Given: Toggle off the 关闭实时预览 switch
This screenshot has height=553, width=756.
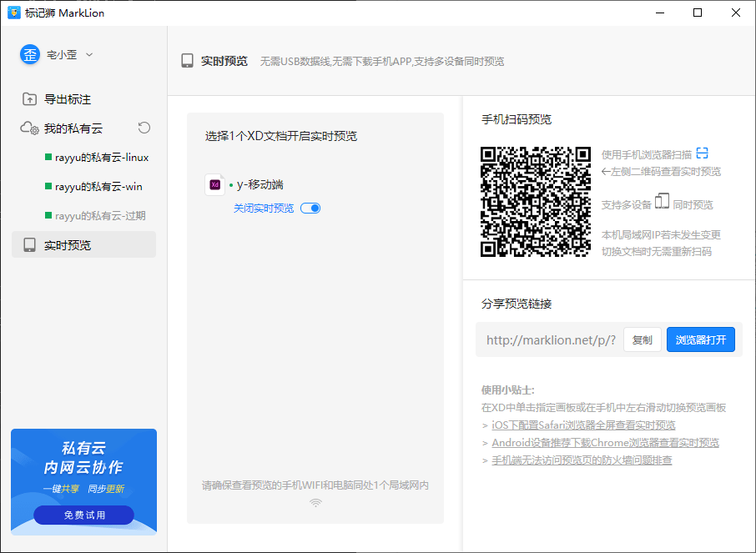Looking at the screenshot, I should 310,209.
